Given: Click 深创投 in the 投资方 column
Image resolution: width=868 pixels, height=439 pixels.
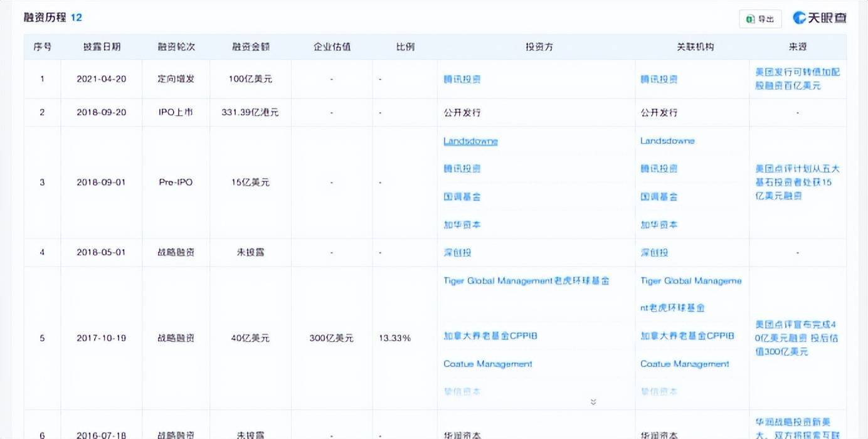Looking at the screenshot, I should point(457,252).
